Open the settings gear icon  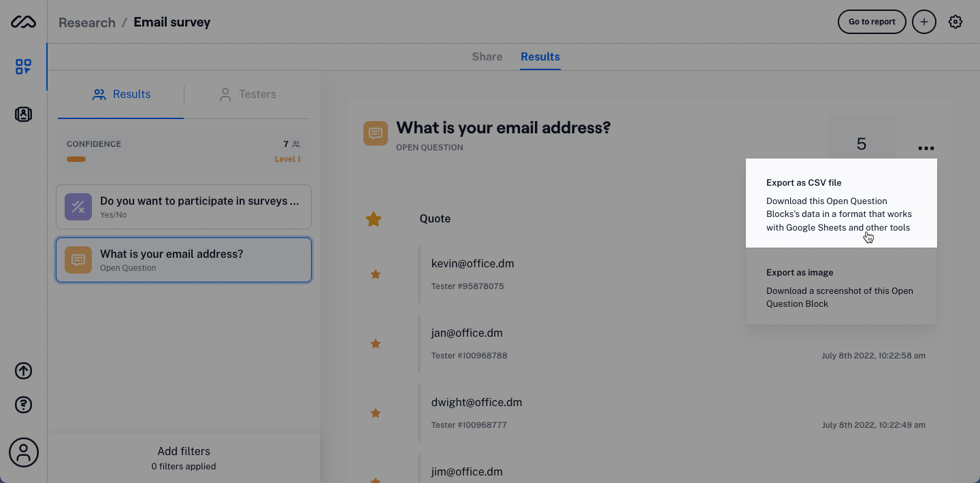pyautogui.click(x=955, y=21)
